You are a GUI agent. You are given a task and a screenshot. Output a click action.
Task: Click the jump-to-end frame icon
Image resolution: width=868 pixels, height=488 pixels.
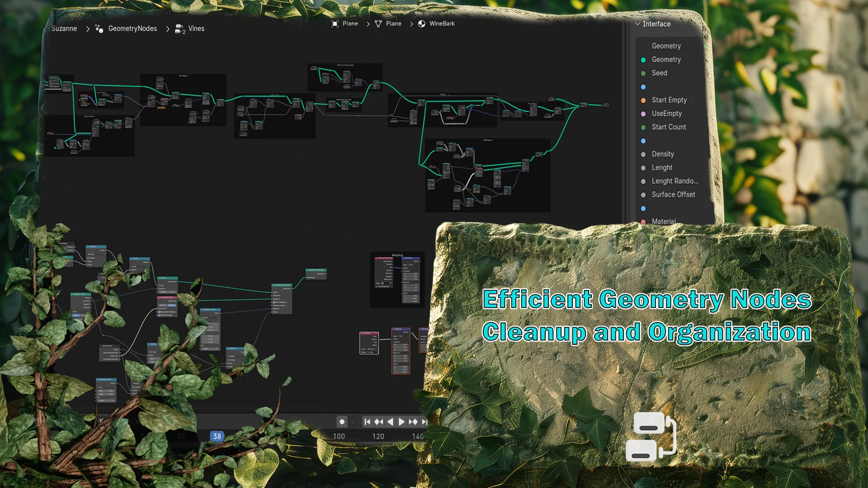point(425,422)
